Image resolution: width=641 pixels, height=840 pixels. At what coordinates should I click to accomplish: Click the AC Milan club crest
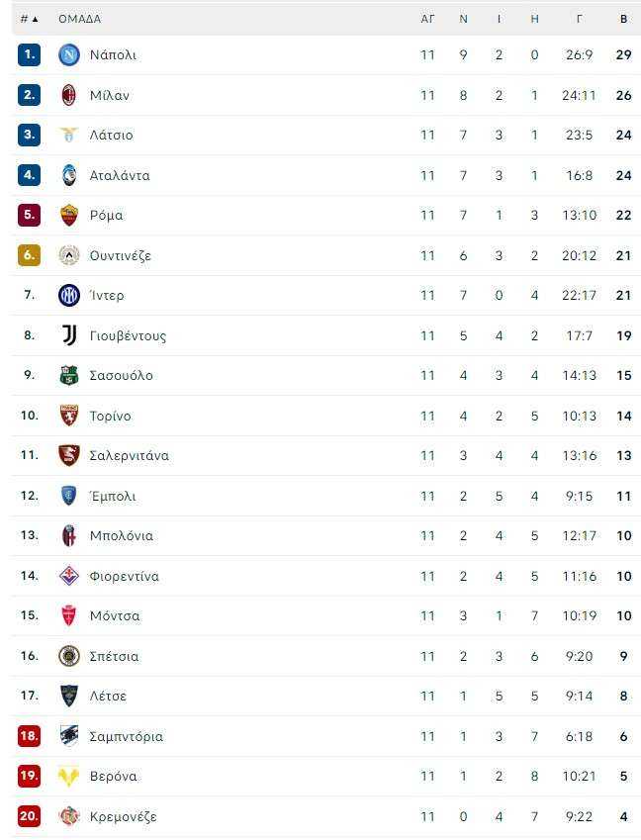point(68,95)
